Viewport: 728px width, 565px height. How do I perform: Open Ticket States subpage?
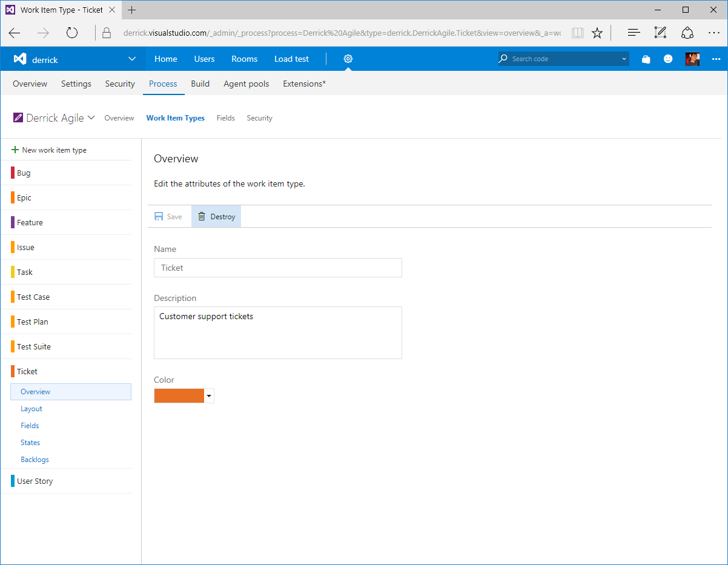pyautogui.click(x=30, y=443)
